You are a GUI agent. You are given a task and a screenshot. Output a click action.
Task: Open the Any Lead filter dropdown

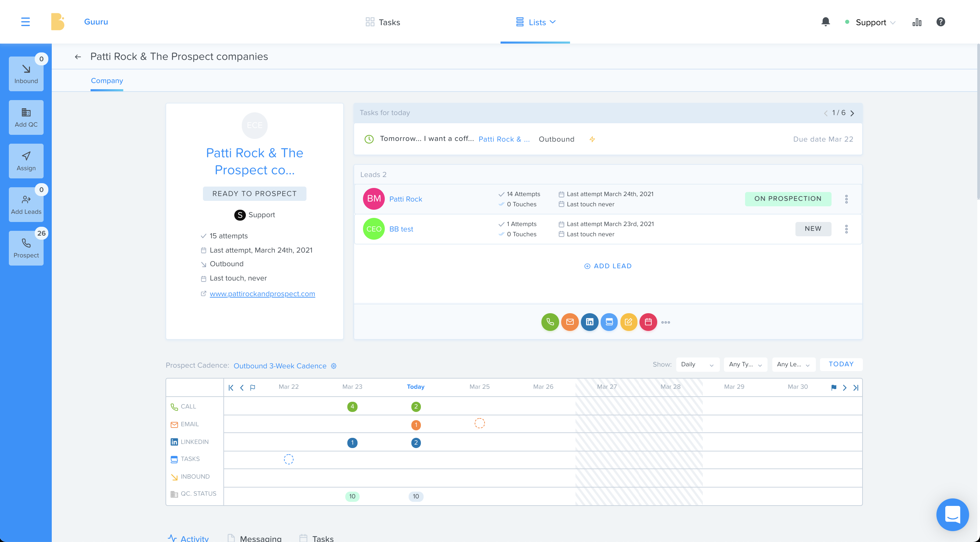(x=794, y=364)
